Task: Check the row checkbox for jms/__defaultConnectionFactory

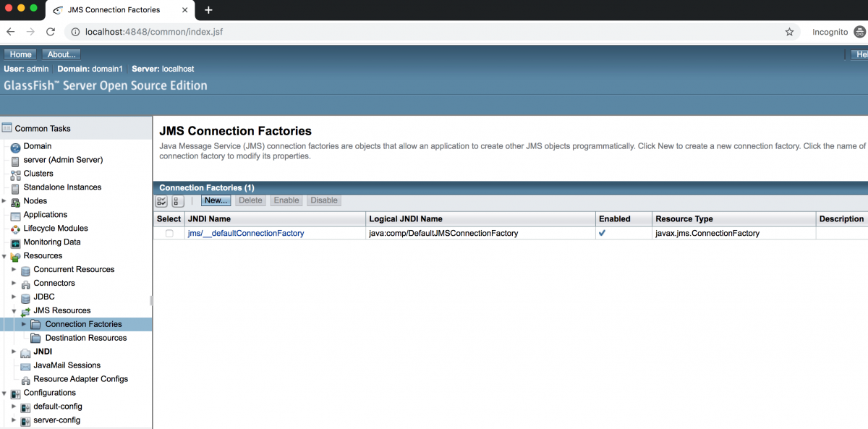Action: [x=169, y=234]
